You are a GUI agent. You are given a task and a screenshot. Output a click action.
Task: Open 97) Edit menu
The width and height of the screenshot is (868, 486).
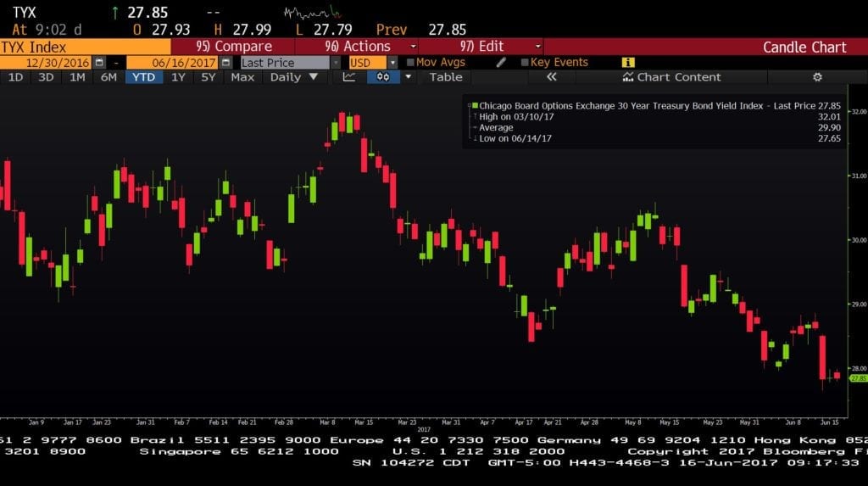(481, 47)
